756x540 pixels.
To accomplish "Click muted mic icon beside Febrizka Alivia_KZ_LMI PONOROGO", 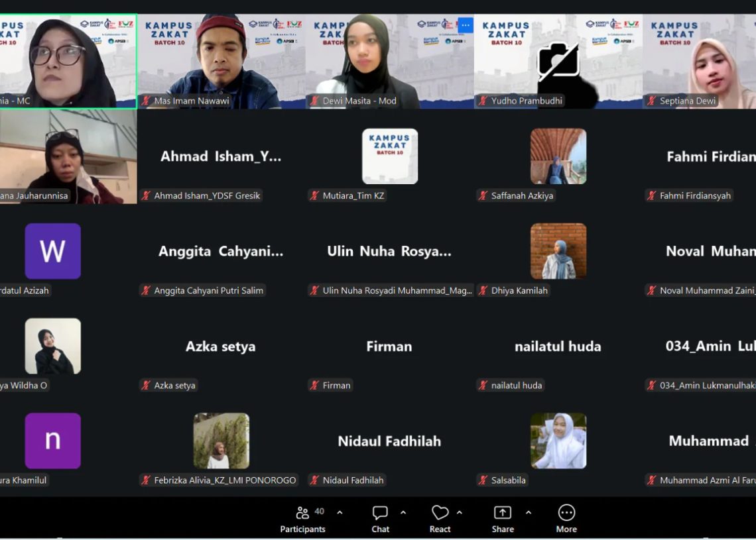I will 146,480.
